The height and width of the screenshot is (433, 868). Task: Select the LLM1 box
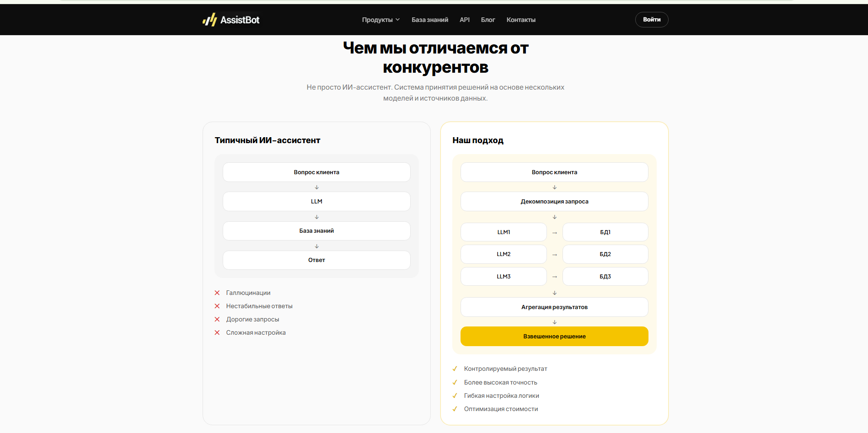(x=504, y=232)
